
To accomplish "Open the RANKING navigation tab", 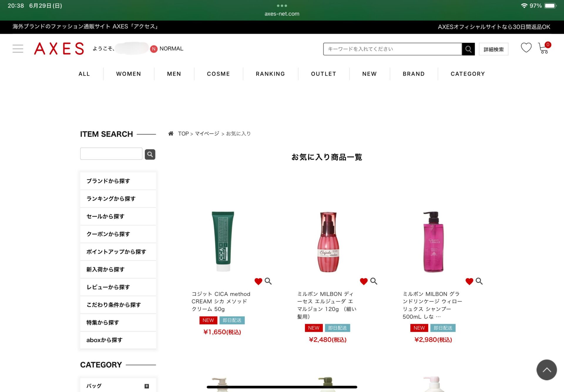I will tap(271, 74).
